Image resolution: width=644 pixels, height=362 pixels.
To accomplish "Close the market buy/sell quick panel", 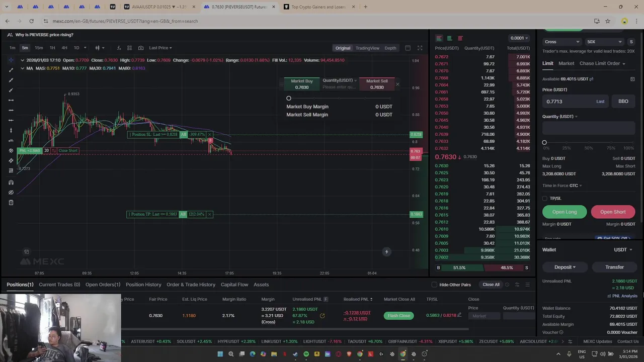I will [x=397, y=84].
